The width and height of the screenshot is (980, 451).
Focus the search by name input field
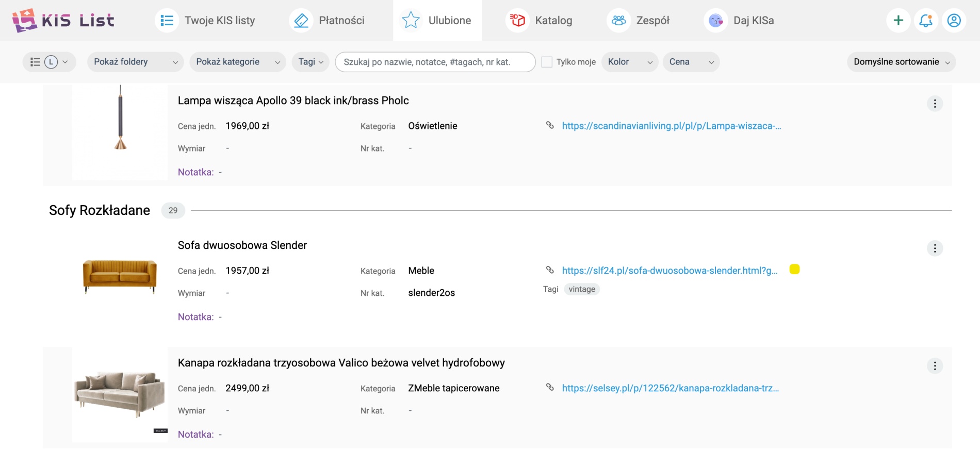click(x=435, y=62)
